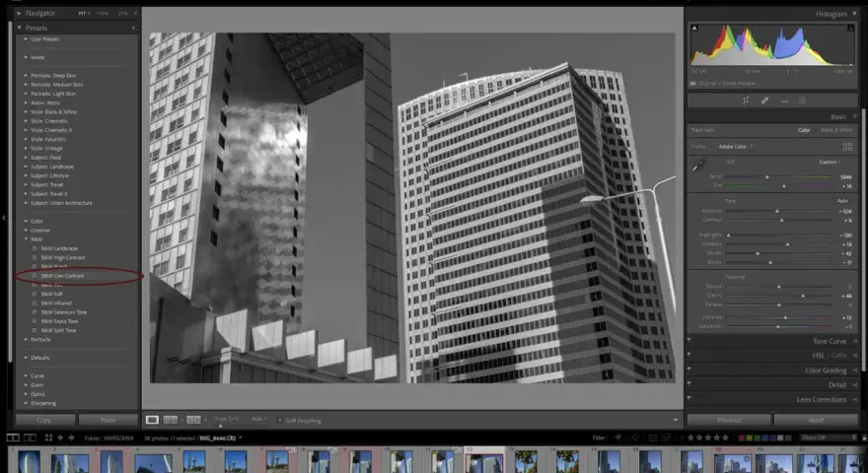Expand the Navigator panel
868x473 pixels.
tap(20, 13)
